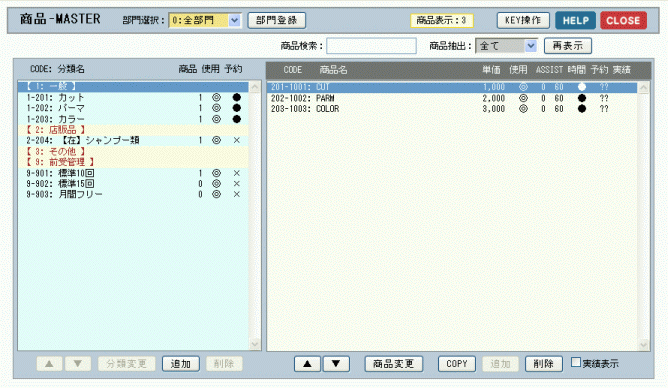Open the HELP page
The height and width of the screenshot is (388, 668).
point(576,20)
